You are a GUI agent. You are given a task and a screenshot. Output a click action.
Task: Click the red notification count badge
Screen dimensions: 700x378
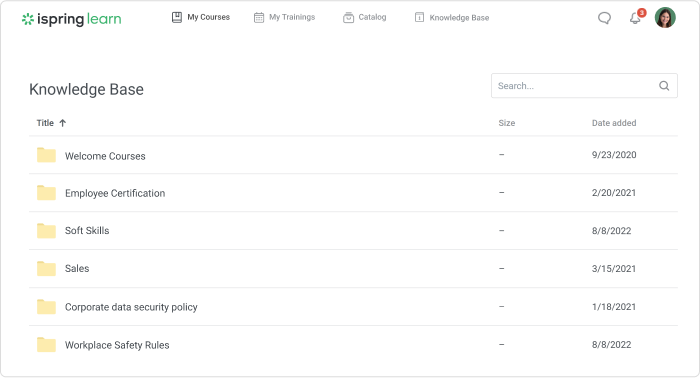pyautogui.click(x=642, y=12)
